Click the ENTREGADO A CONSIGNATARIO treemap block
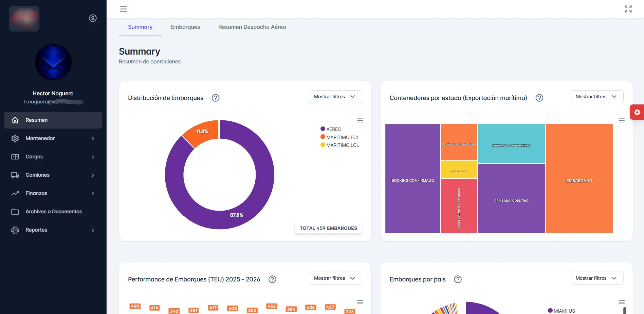Screen dimensions: 644x314 (x=511, y=144)
